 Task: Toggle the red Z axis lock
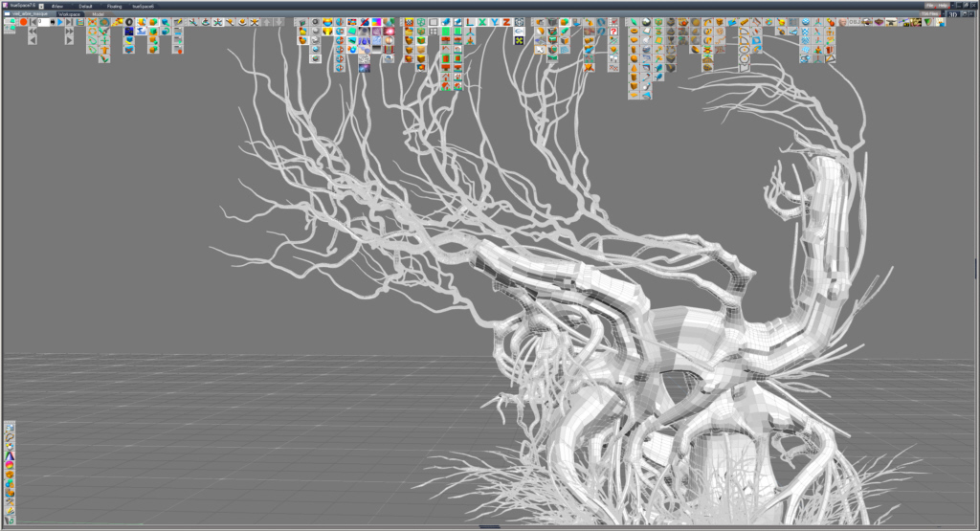pos(507,22)
